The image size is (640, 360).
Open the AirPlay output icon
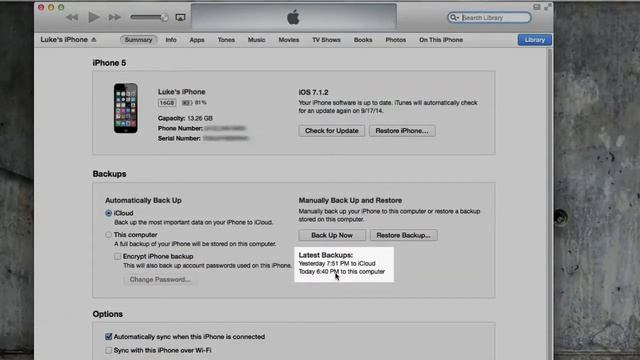click(180, 18)
